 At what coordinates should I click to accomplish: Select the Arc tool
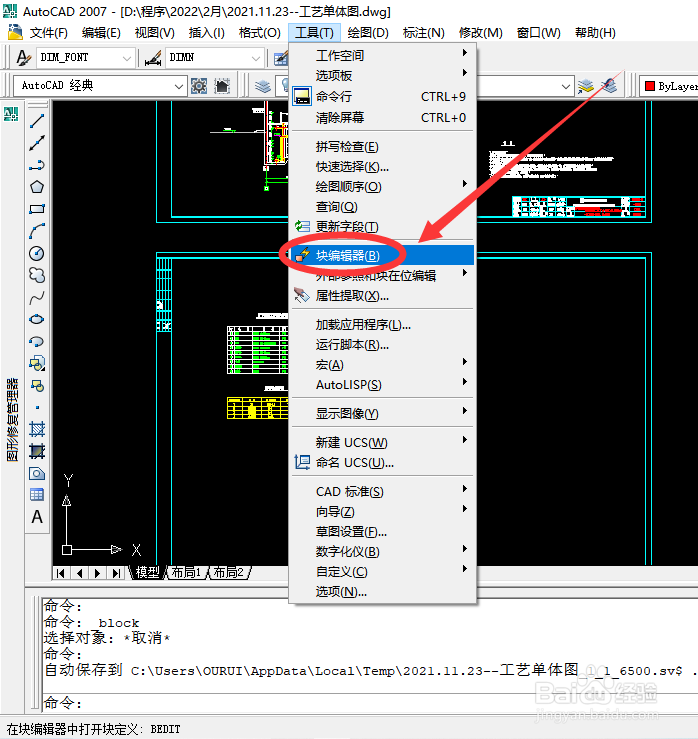click(37, 231)
